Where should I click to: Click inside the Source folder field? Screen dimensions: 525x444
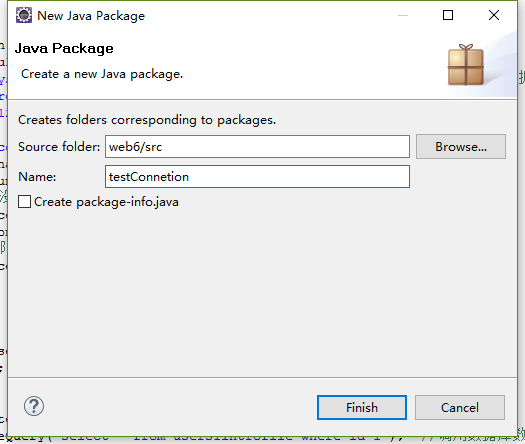click(x=257, y=147)
